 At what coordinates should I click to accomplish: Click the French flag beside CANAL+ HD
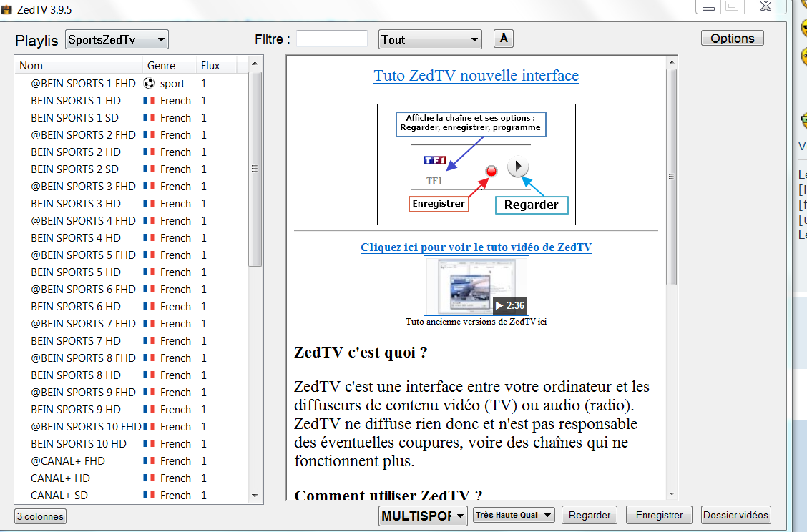[x=149, y=478]
